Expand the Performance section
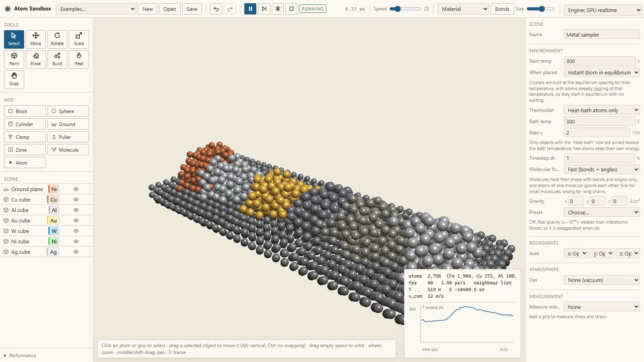Image resolution: width=644 pixels, height=362 pixels. (x=20, y=356)
